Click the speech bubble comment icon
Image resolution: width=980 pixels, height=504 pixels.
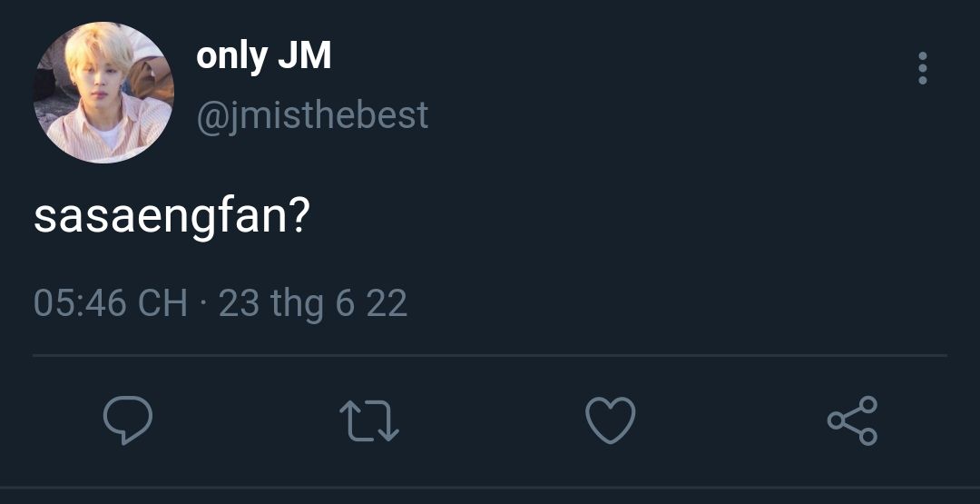(127, 420)
